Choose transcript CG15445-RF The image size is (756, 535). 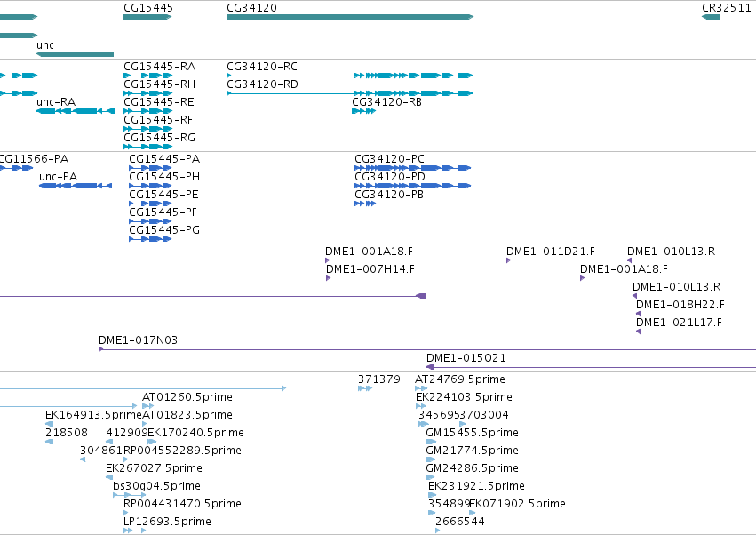click(x=157, y=120)
